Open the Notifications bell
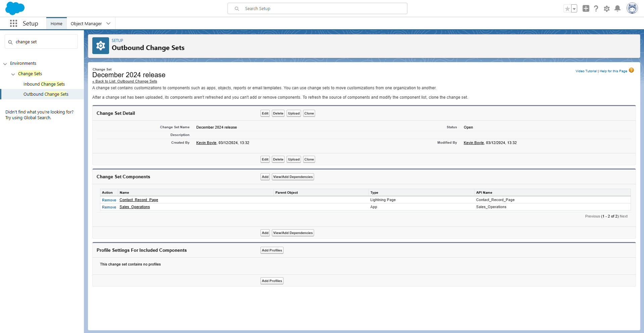 click(x=617, y=9)
